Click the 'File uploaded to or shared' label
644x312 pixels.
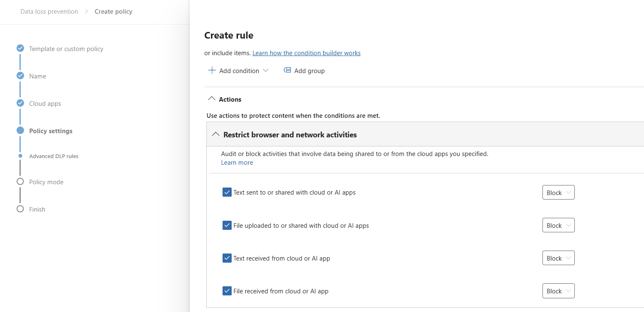301,226
